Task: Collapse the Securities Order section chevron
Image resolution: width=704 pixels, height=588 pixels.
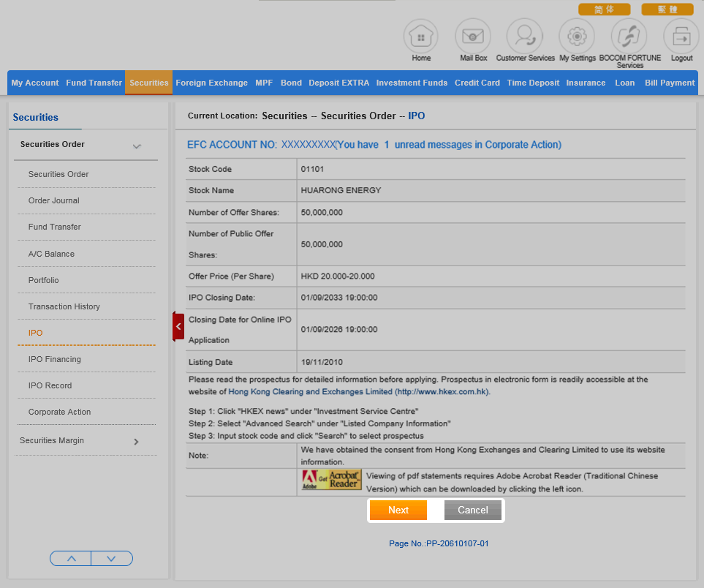Action: 137,146
